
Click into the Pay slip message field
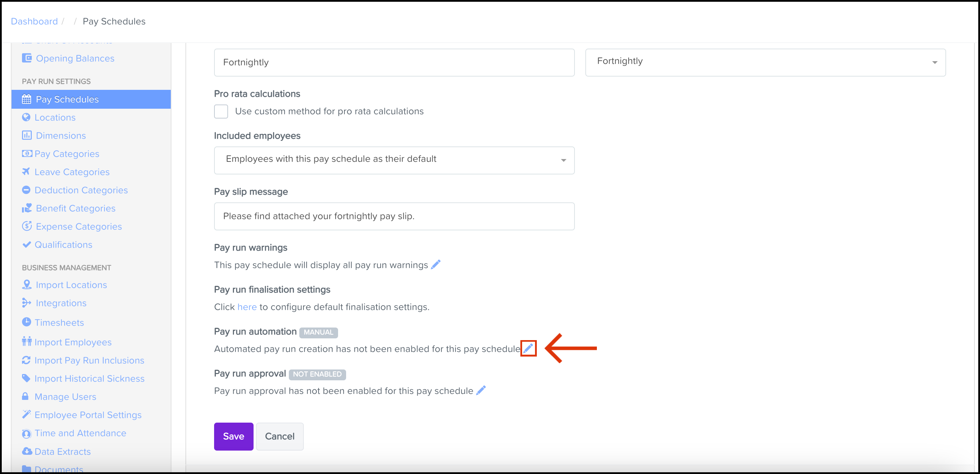[x=394, y=216]
